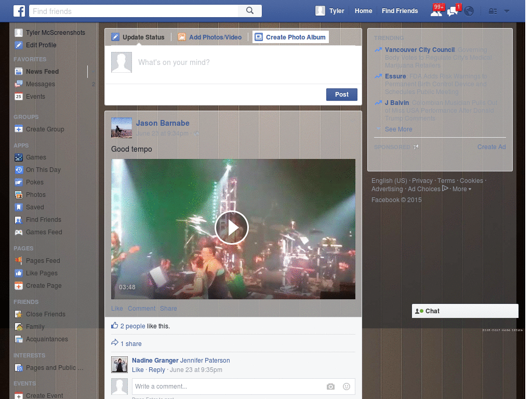Click Share under the video post
532x399 pixels.
[168, 309]
